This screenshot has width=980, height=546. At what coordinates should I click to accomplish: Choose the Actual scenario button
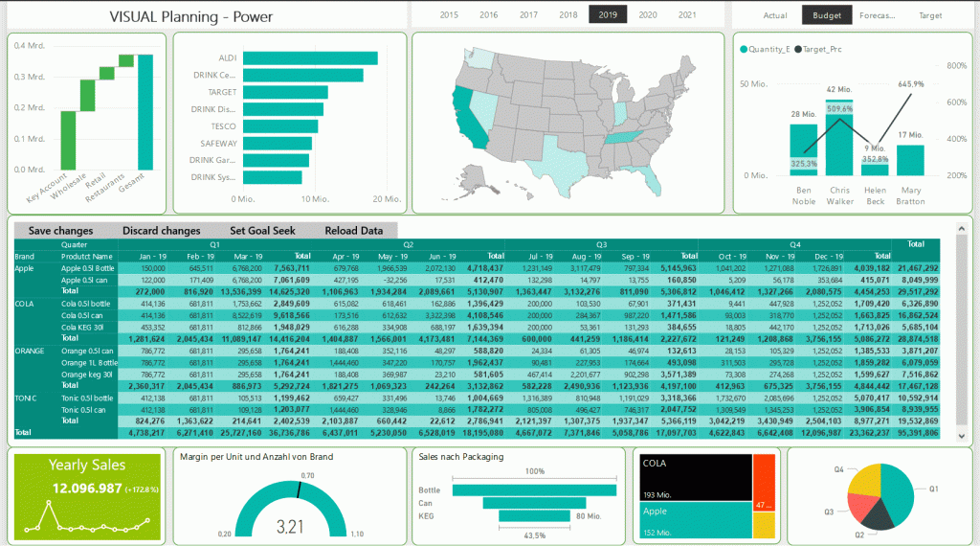(x=775, y=15)
